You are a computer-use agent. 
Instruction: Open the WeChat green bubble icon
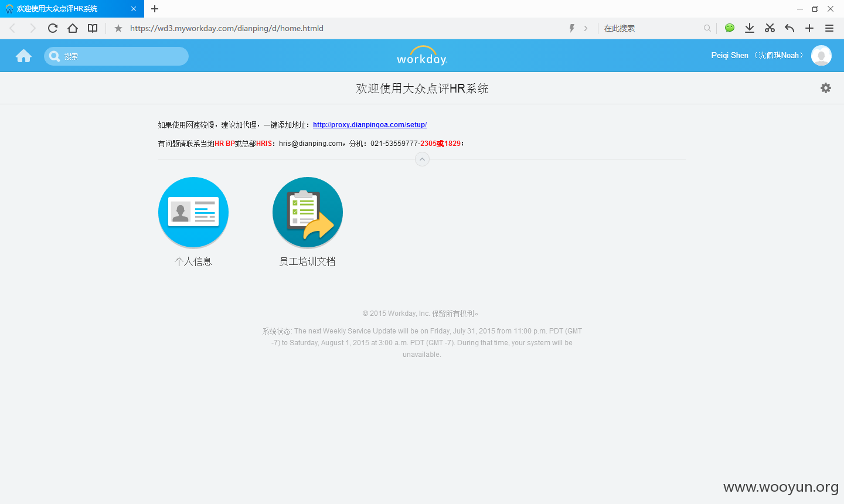click(730, 28)
